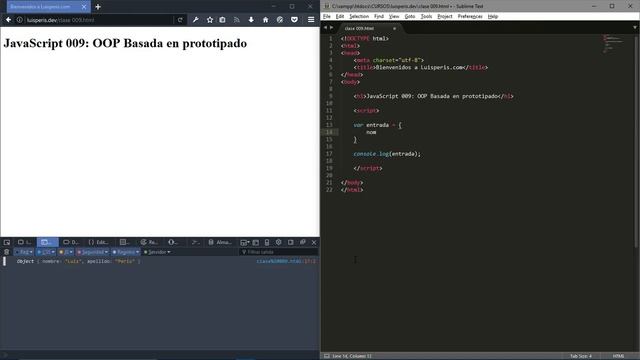Open the Sublime Text Tools menu

coord(426,16)
